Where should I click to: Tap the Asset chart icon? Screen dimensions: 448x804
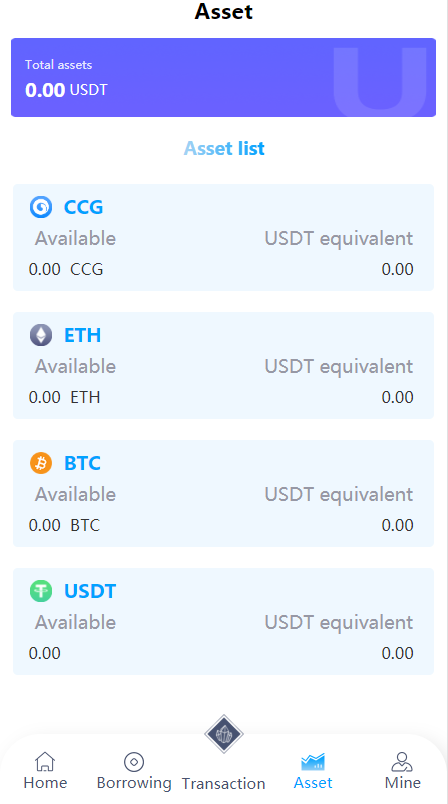313,761
